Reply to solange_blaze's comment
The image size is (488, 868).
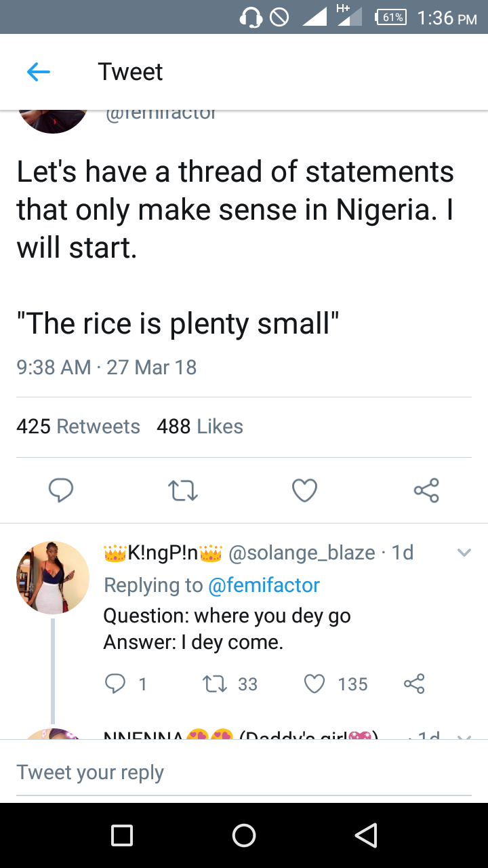coord(116,684)
